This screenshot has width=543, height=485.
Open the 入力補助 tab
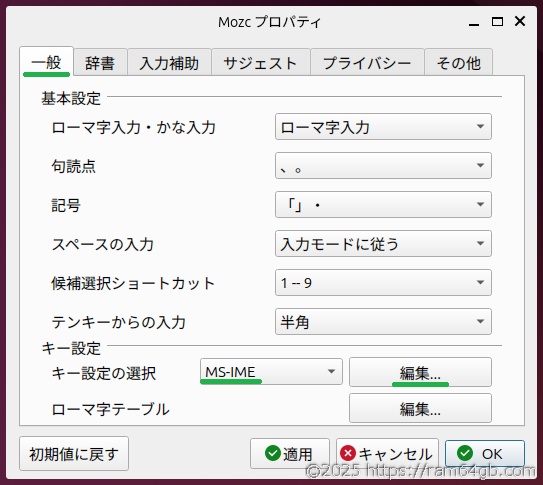(x=169, y=63)
